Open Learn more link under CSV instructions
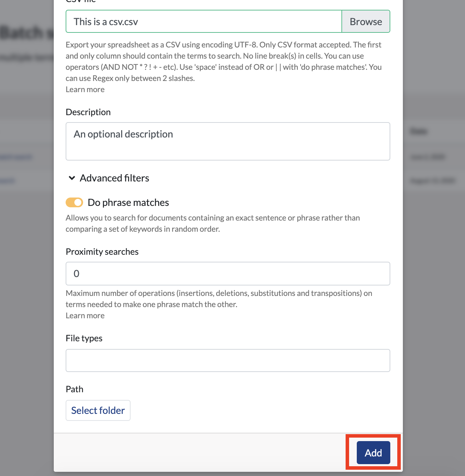 (x=85, y=89)
